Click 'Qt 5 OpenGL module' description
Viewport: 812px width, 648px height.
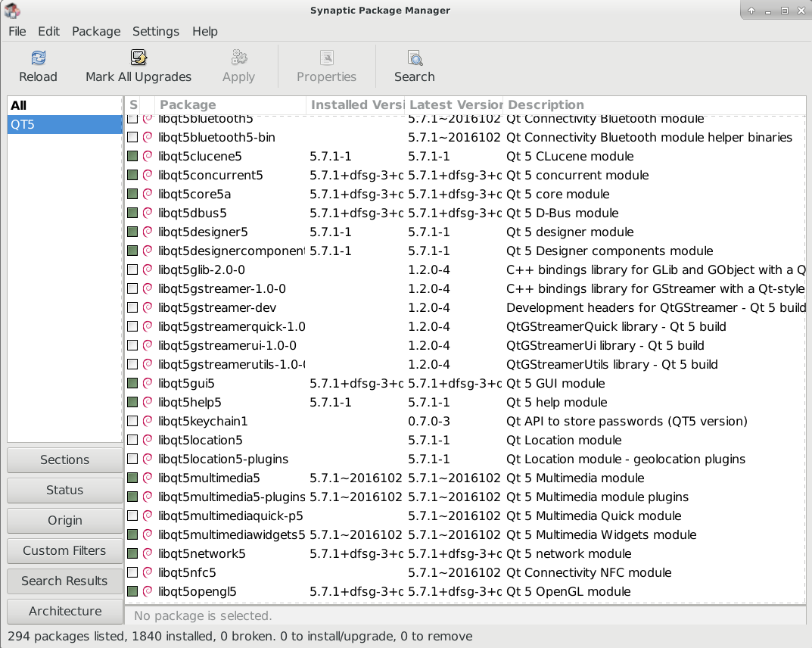pyautogui.click(x=568, y=591)
